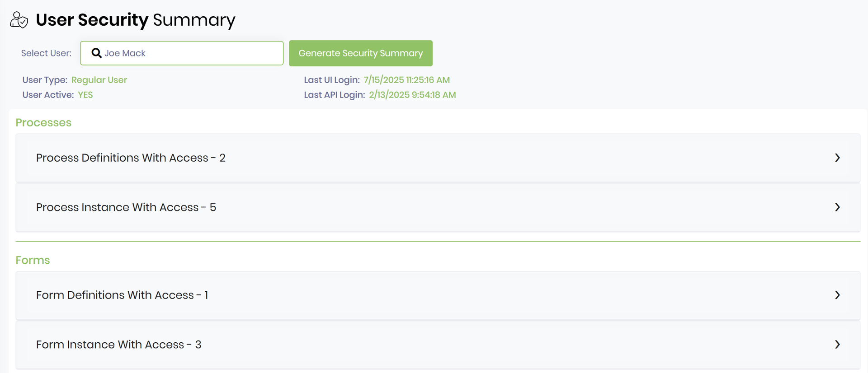
Task: Open the Process Definitions With Access row label
Action: [x=131, y=158]
